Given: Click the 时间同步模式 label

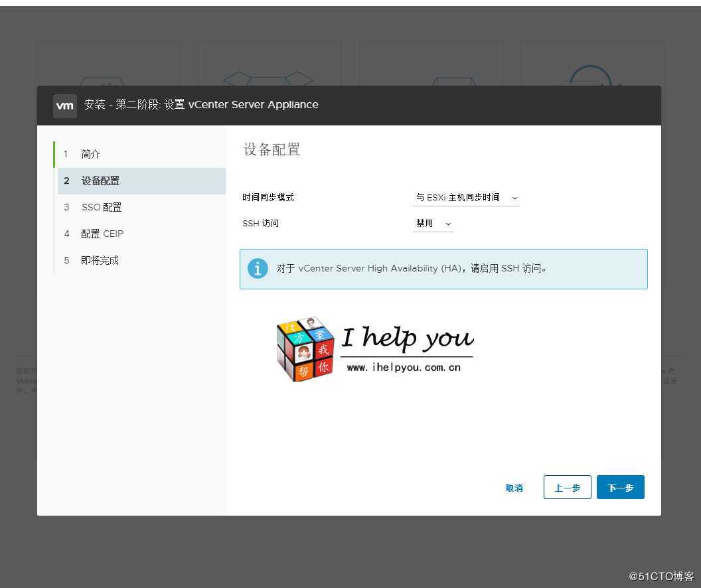Looking at the screenshot, I should (268, 197).
